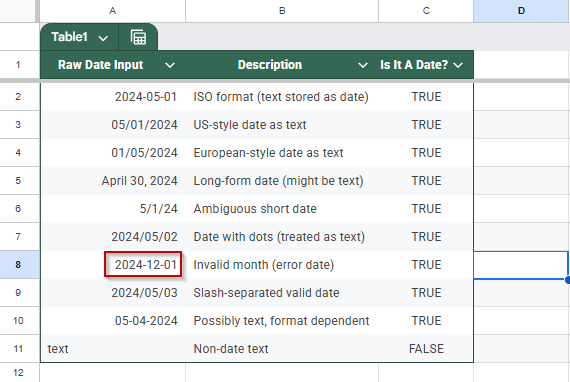
Task: Select column C header
Action: click(x=426, y=11)
